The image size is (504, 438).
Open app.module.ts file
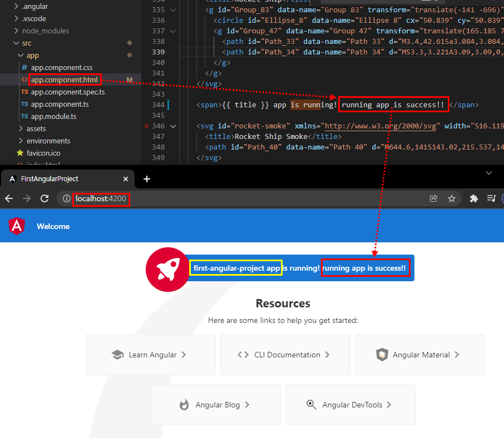(53, 116)
